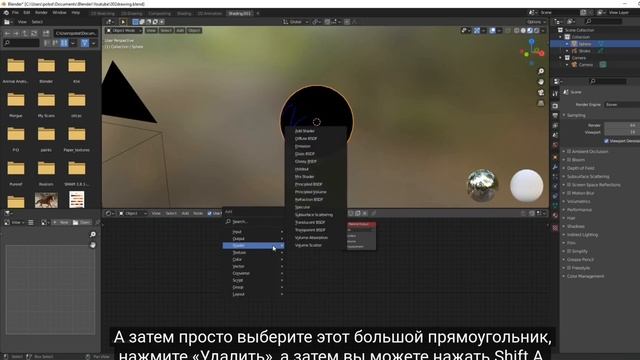Create new folder in file browser
Viewport: 640px width, 360px height.
click(x=46, y=33)
